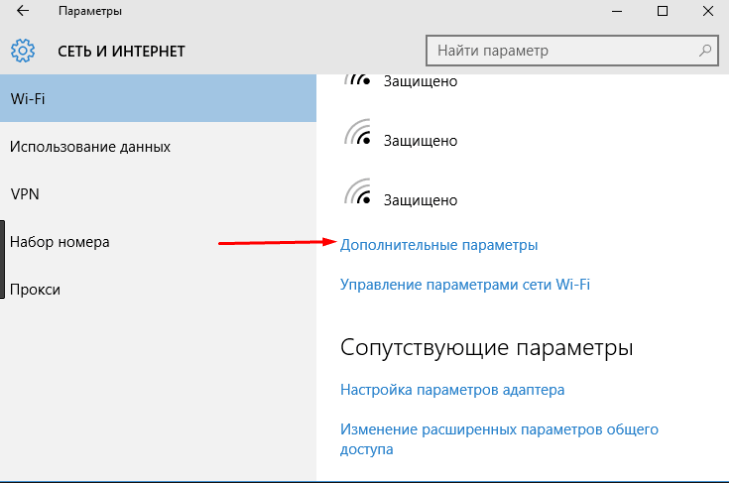Open "Управление параметрами сети Wi-Fi" link

pos(465,284)
